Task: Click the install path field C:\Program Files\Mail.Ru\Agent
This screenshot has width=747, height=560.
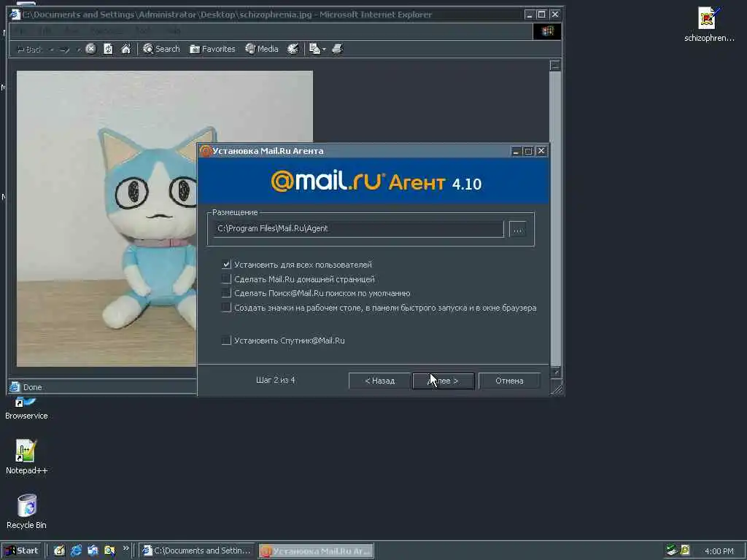Action: (357, 228)
